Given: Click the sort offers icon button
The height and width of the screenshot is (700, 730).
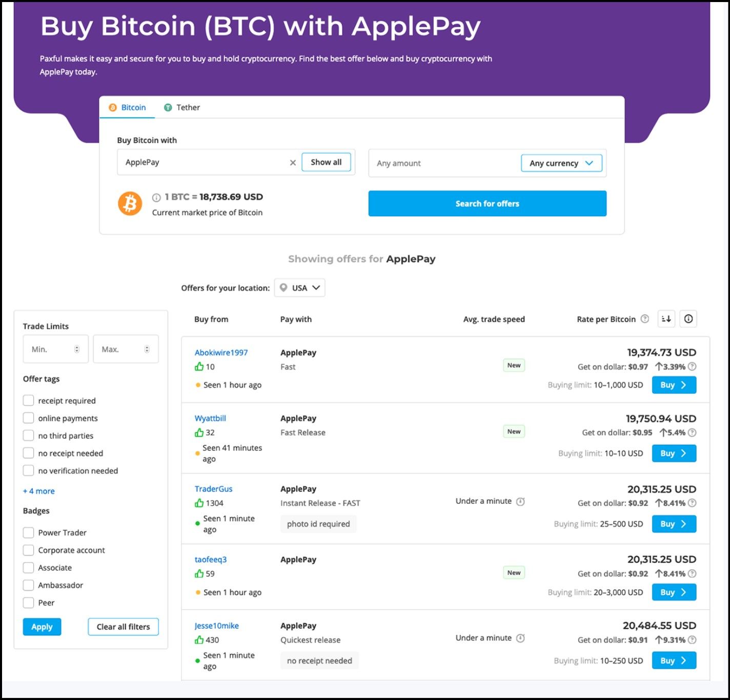Looking at the screenshot, I should pos(666,319).
